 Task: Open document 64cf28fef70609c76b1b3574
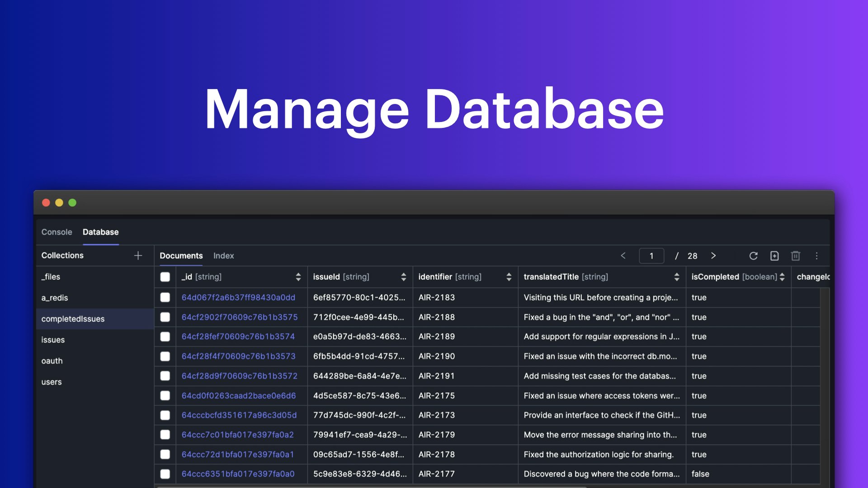(x=238, y=337)
